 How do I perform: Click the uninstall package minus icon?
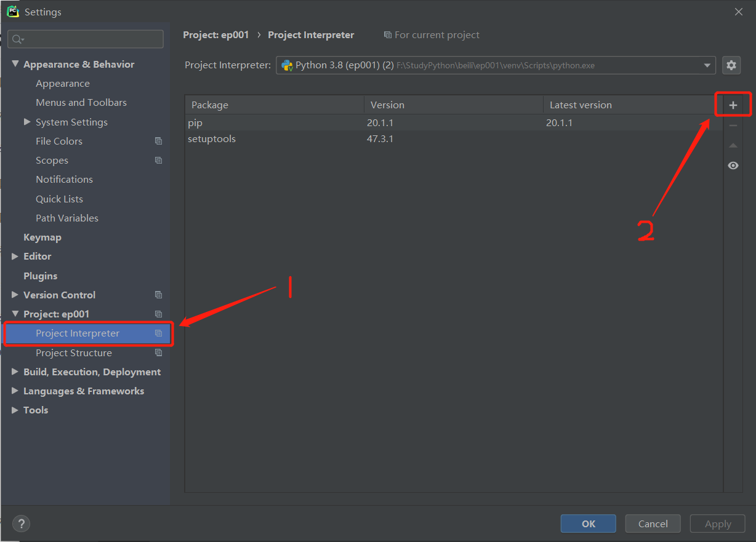click(x=733, y=126)
